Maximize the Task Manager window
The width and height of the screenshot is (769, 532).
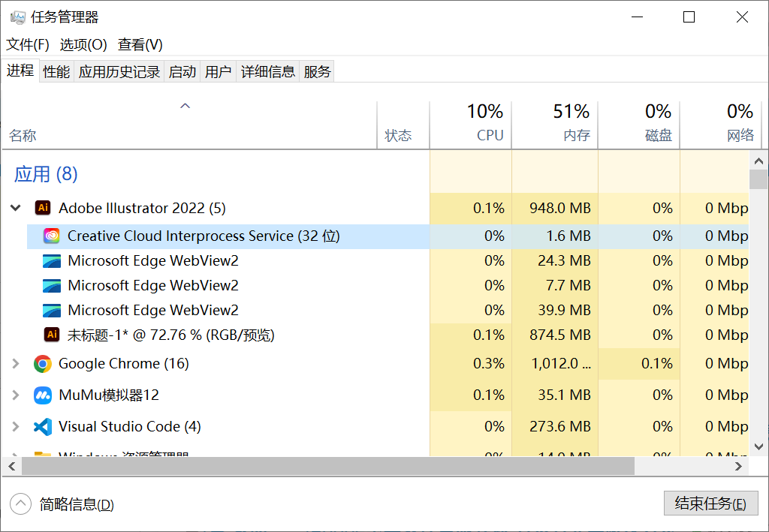tap(689, 17)
